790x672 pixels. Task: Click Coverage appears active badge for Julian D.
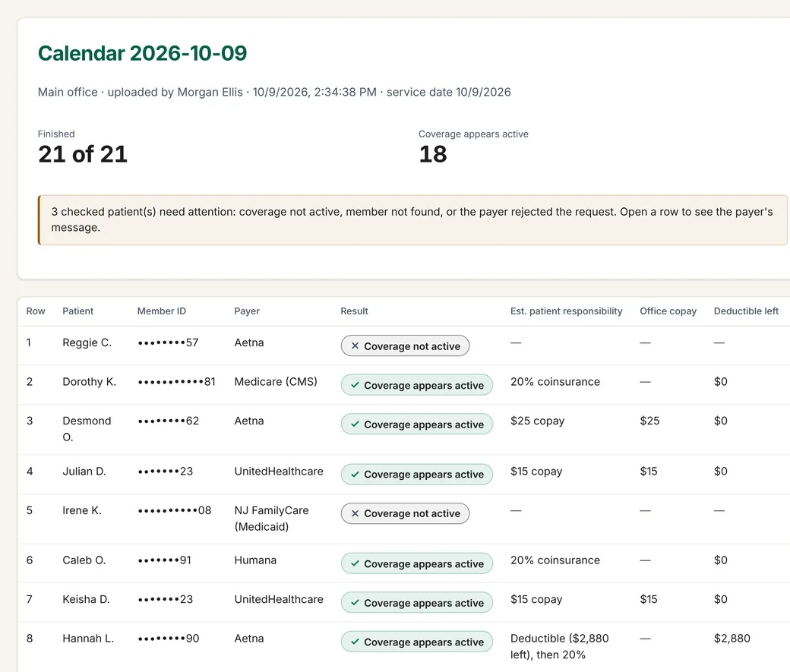[x=417, y=475]
